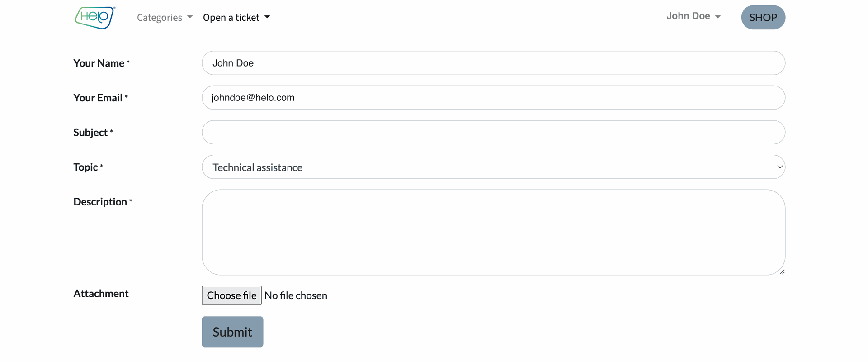This screenshot has height=362, width=868.
Task: Click the caret beside Open a ticket
Action: tap(267, 17)
